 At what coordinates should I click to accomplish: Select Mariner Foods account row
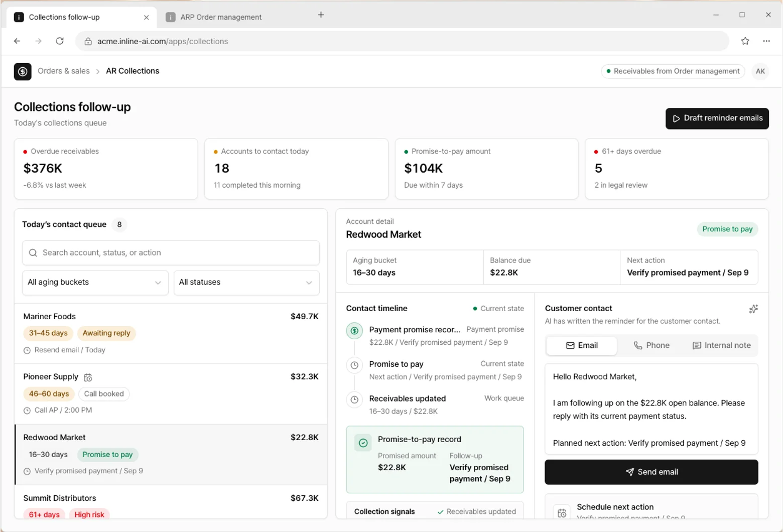[x=171, y=333]
